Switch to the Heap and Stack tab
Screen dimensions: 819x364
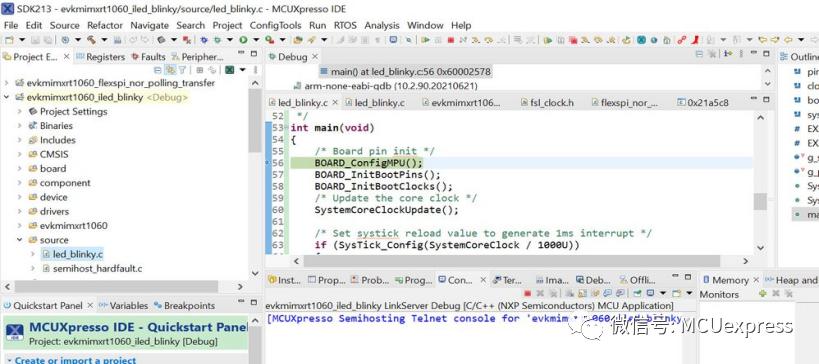pos(792,280)
